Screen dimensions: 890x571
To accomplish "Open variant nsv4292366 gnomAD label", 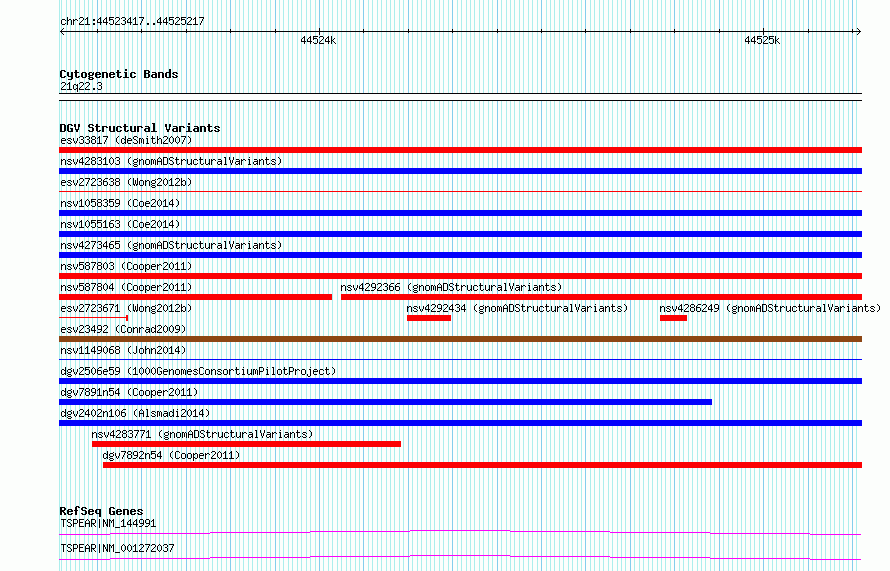I will click(451, 287).
